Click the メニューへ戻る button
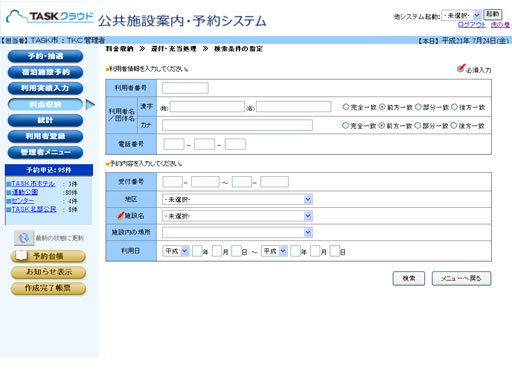This screenshot has width=512, height=384. pyautogui.click(x=461, y=278)
